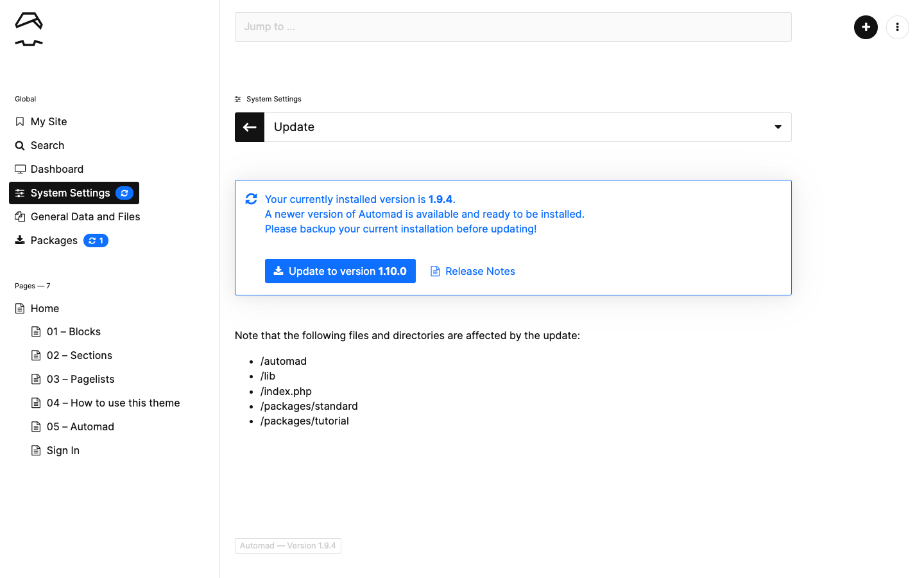Expand the Update section dropdown
924x578 pixels.
(527, 127)
